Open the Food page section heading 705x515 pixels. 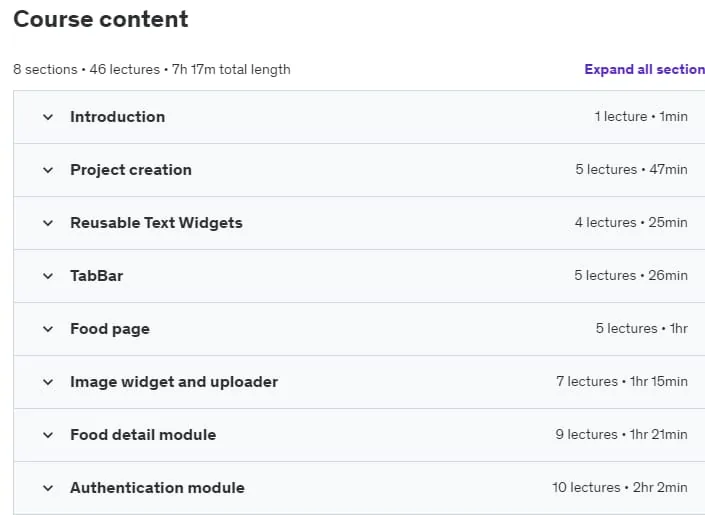110,329
